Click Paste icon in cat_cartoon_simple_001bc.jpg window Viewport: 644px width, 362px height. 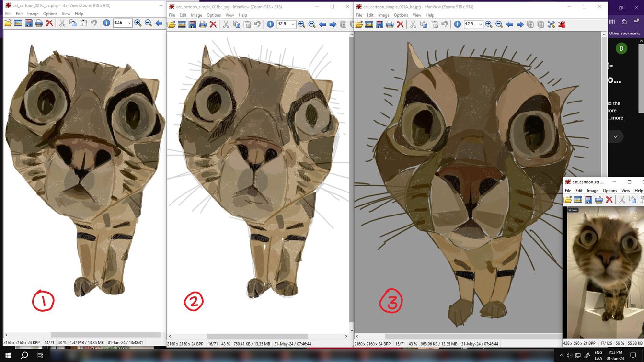point(247,24)
